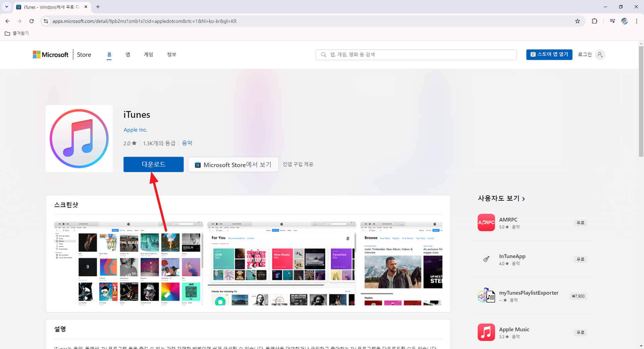644x349 pixels.
Task: Click the 스토어 앱 열기 button
Action: (549, 54)
